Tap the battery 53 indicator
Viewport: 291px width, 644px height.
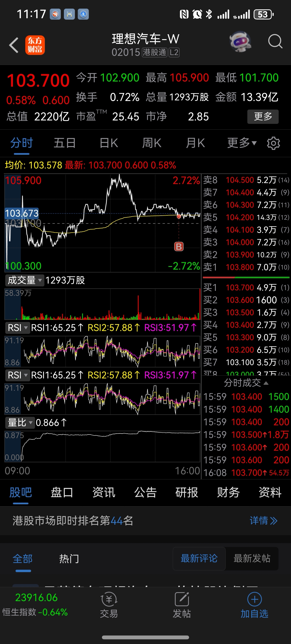(x=263, y=14)
